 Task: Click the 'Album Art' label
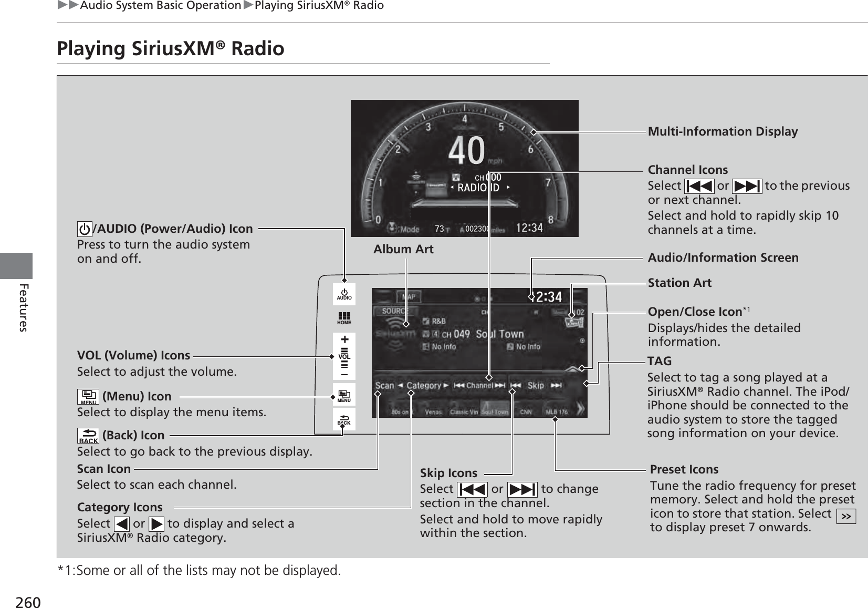click(x=403, y=249)
